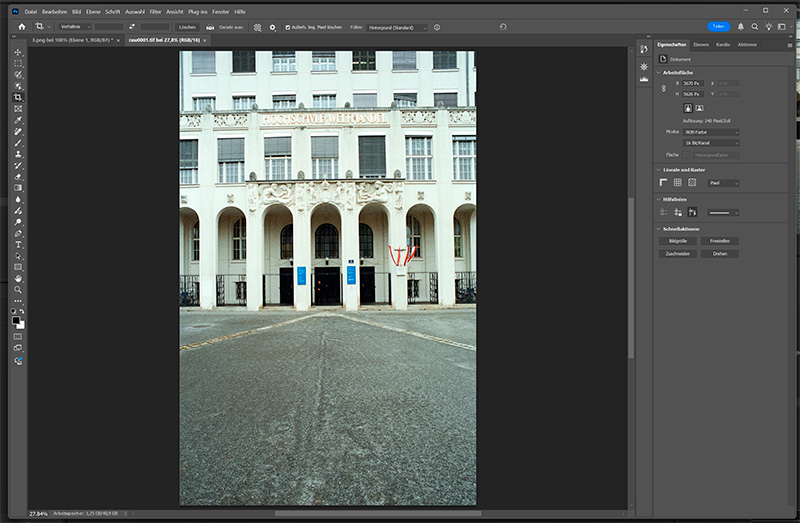
Task: Switch to the Kanäle tab
Action: tap(722, 44)
